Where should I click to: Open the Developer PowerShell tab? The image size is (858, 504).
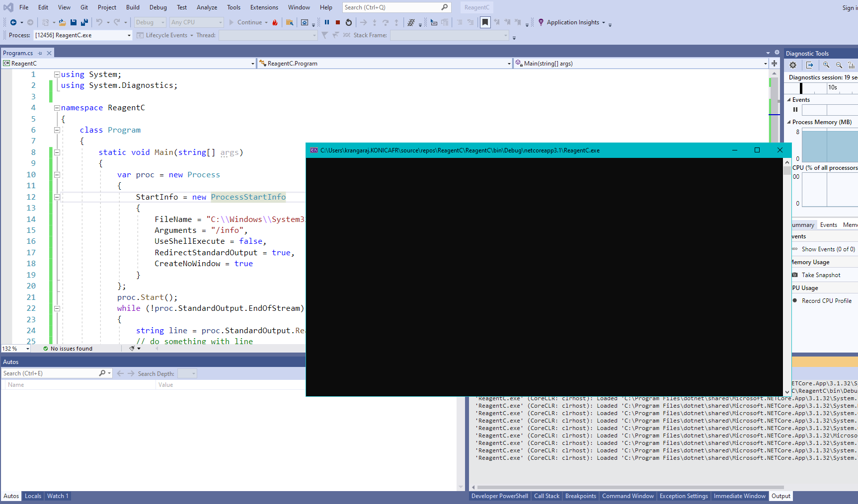[499, 496]
